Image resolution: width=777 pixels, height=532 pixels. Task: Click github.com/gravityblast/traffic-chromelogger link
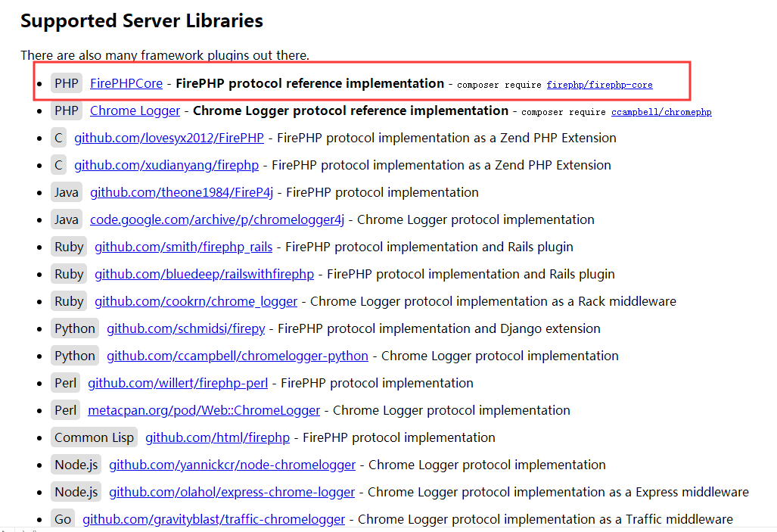point(213,519)
